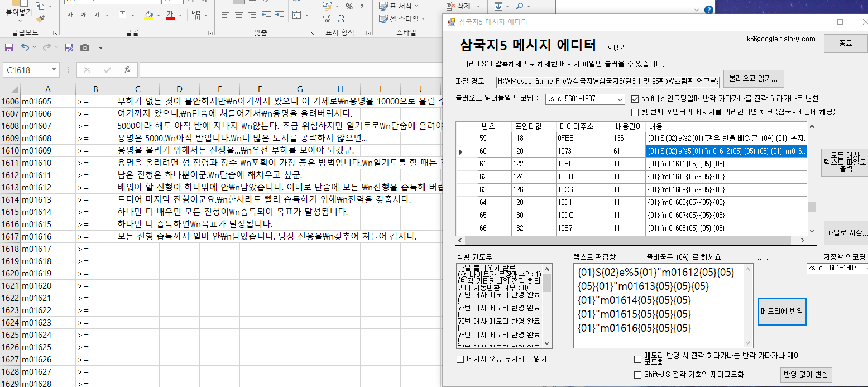The image size is (868, 387).
Task: Toggle Shift-JIS 전각 기호의 제어코드화 checkbox
Action: pos(638,375)
